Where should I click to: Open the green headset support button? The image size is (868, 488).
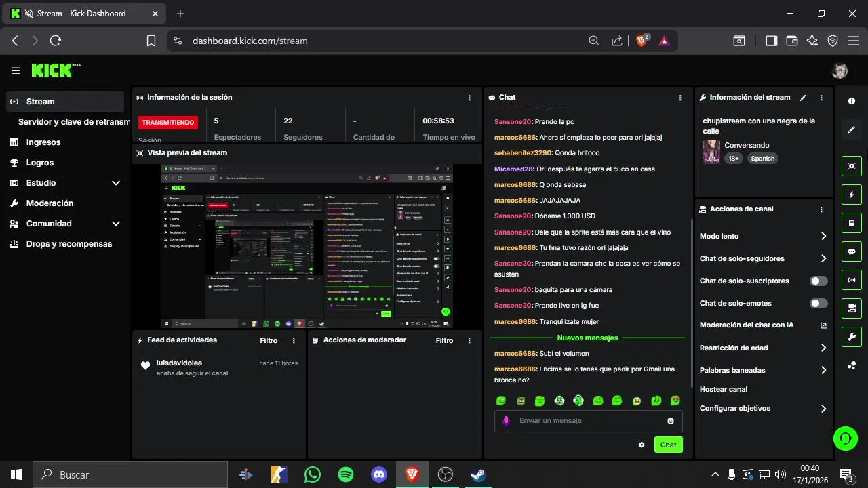pos(845,438)
